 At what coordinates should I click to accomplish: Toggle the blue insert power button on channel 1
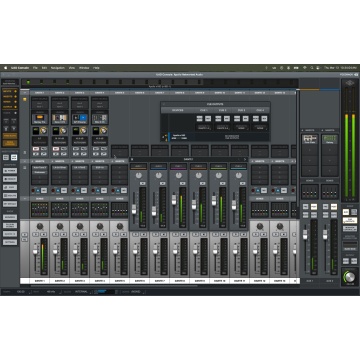(38, 191)
